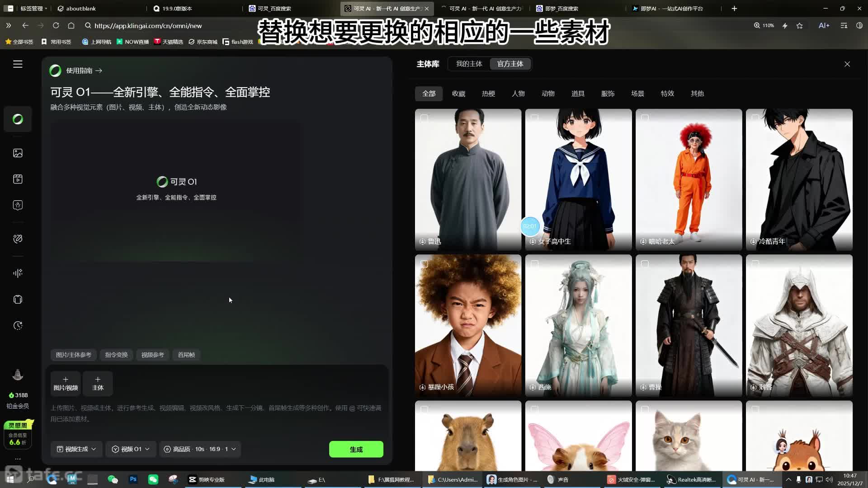Screen dimensions: 868x488
Task: Click the image generation sidebar icon
Action: (x=18, y=153)
